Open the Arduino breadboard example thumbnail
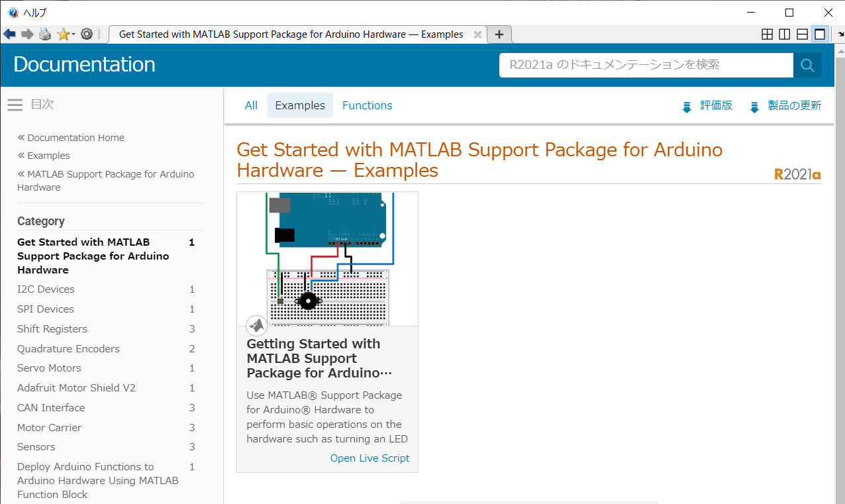 pyautogui.click(x=327, y=259)
